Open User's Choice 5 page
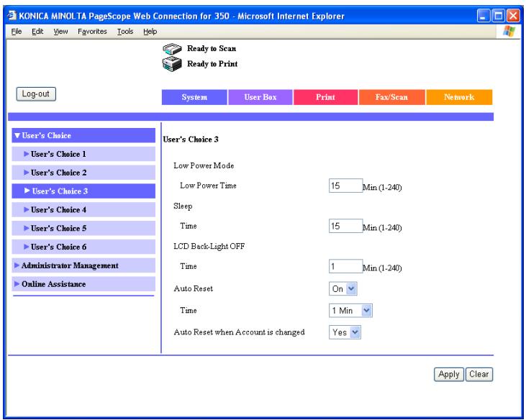This screenshot has width=526, height=420. 83,228
